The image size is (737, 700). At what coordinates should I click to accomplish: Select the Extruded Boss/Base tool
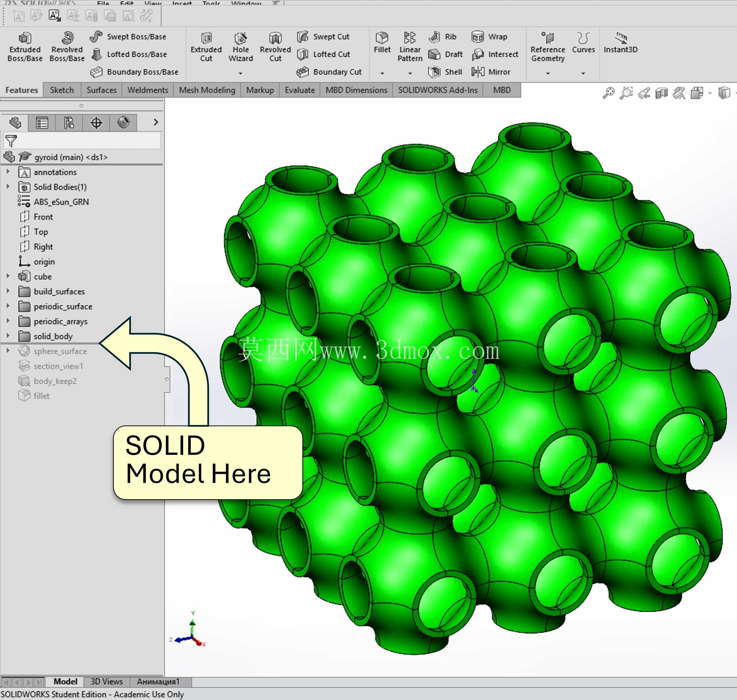(25, 47)
